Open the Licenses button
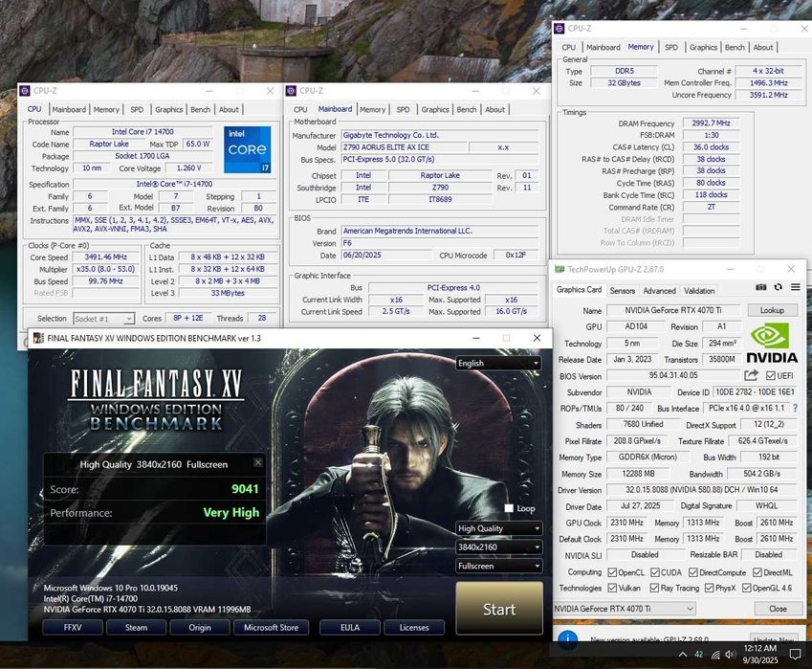The width and height of the screenshot is (812, 669). [414, 627]
